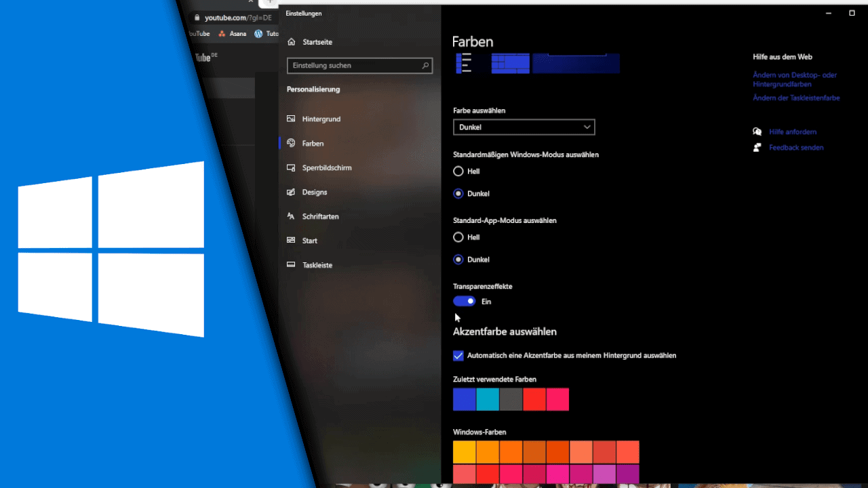This screenshot has height=488, width=868.
Task: Uncheck automatic accent color selection
Action: [458, 355]
